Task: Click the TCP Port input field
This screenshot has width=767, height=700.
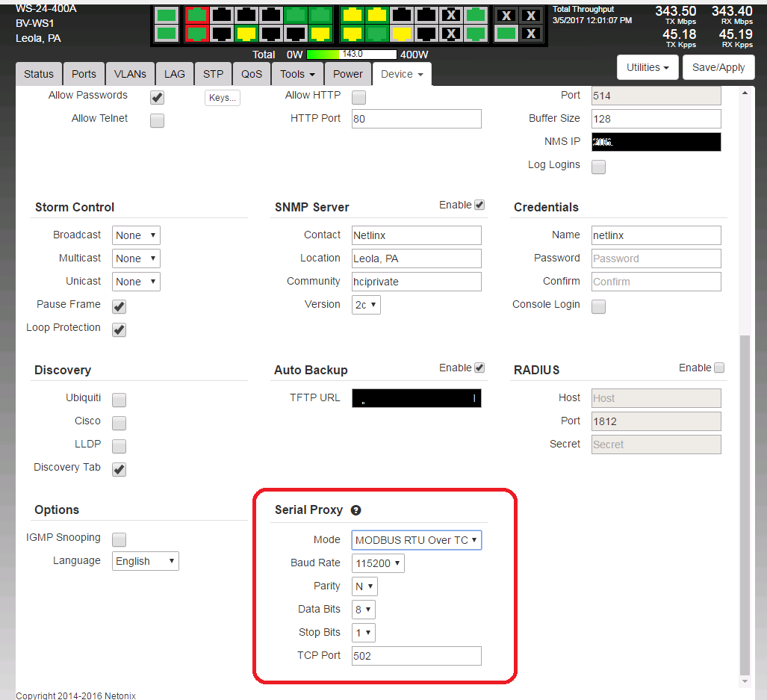Action: (416, 656)
